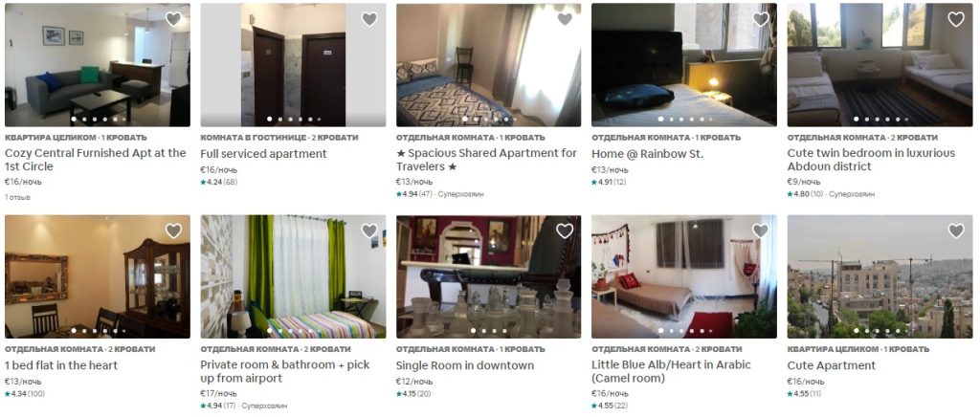This screenshot has height=417, width=980.
Task: Favorite Private room & bathroom listing heart
Action: [369, 230]
